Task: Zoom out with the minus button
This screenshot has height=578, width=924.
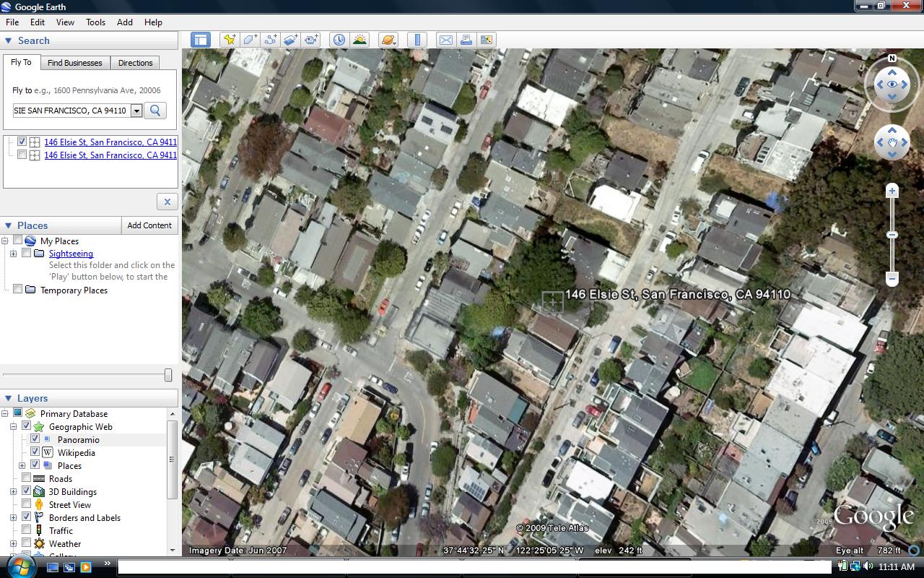Action: tap(892, 278)
